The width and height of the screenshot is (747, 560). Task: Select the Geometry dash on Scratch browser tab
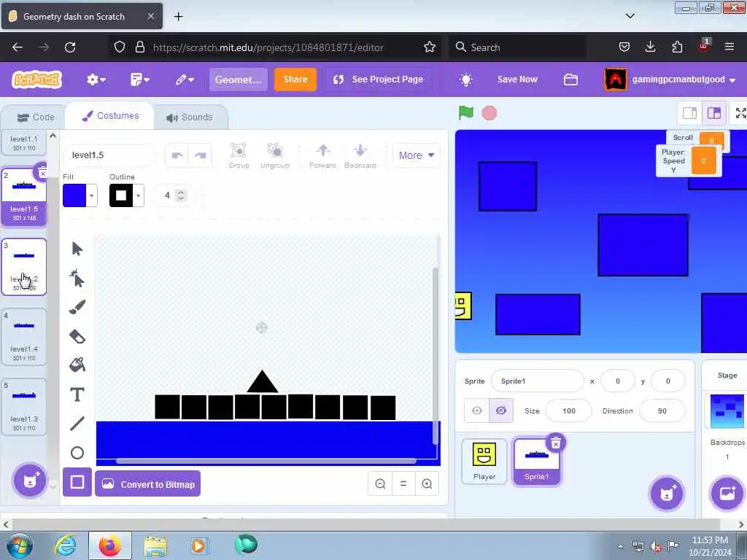82,16
